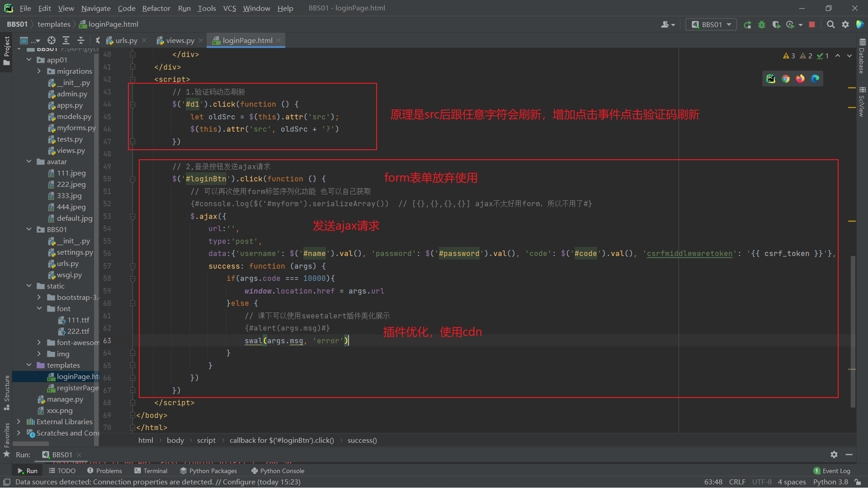The width and height of the screenshot is (868, 488).
Task: Toggle tool window bars corner icon
Action: click(6, 482)
